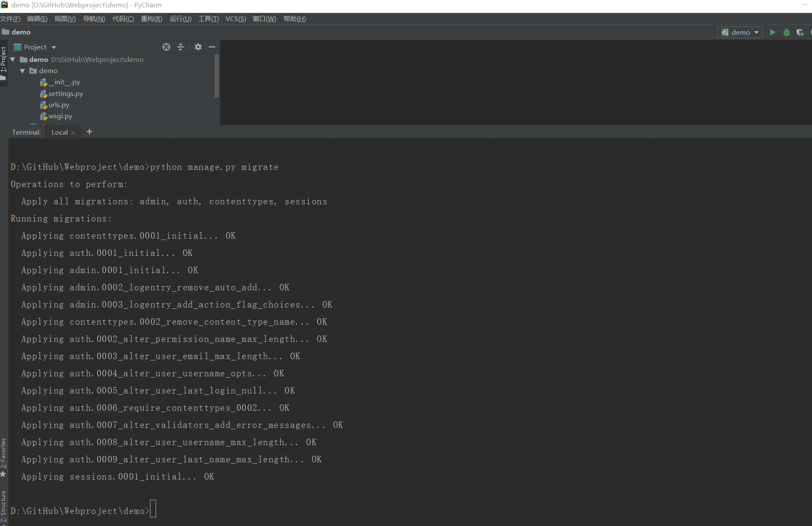Viewport: 812px width, 526px height.
Task: Run the demo configuration with the green play icon
Action: (x=772, y=32)
